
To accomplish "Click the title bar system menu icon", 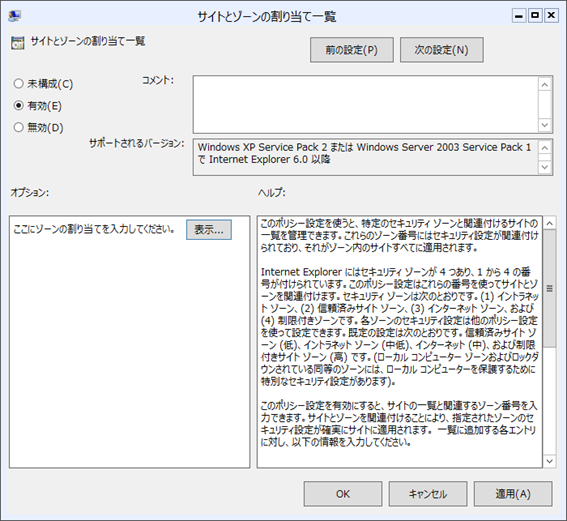I will coord(15,16).
